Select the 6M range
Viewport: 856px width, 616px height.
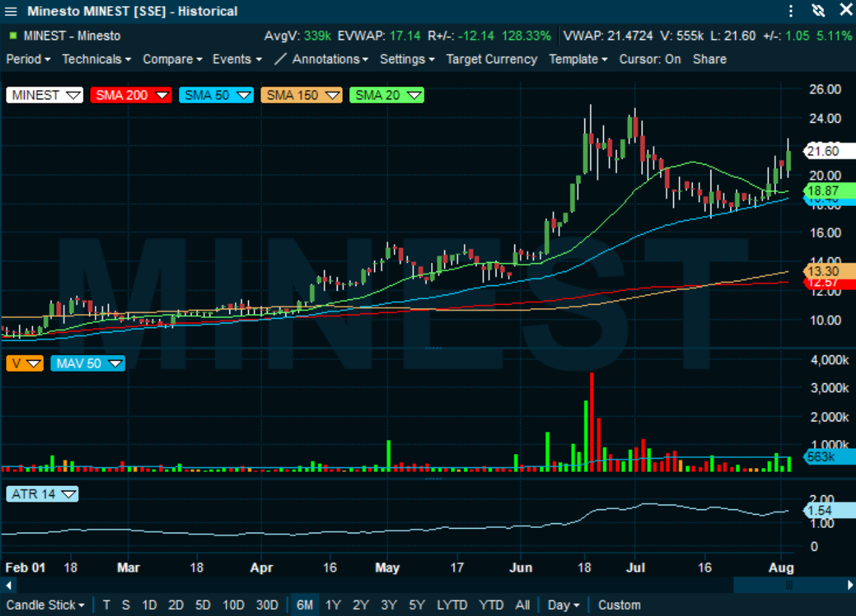pos(304,605)
